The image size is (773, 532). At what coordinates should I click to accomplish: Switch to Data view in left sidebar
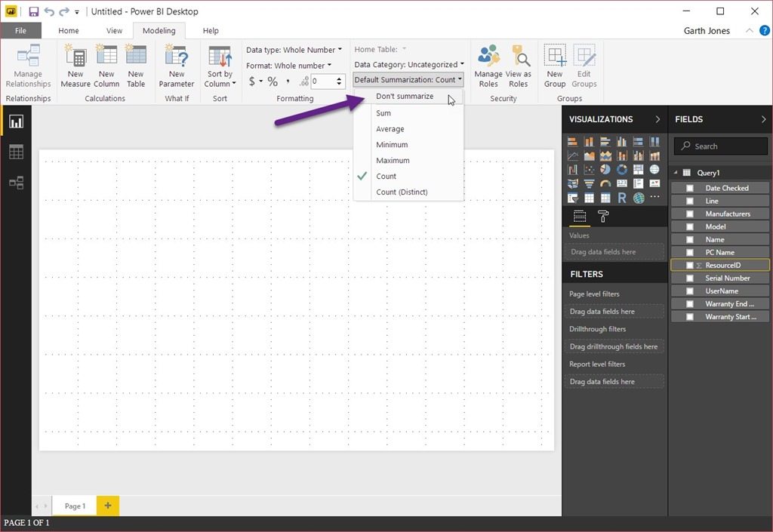(x=17, y=152)
